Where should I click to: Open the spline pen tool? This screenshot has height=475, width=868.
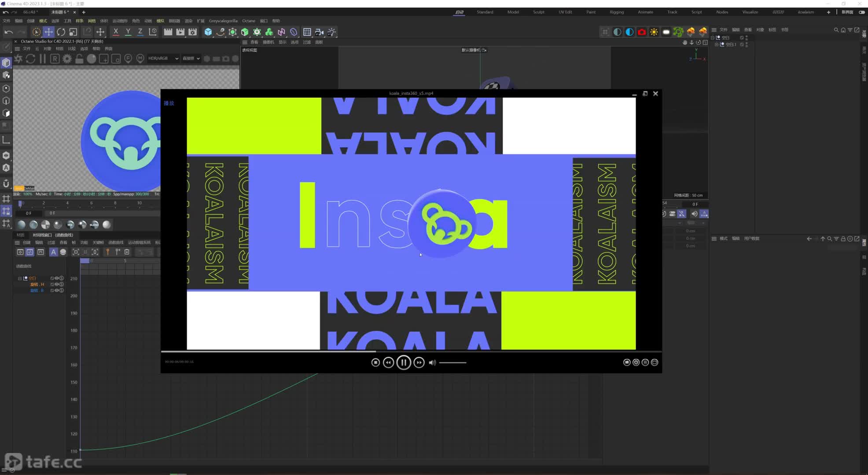click(220, 32)
